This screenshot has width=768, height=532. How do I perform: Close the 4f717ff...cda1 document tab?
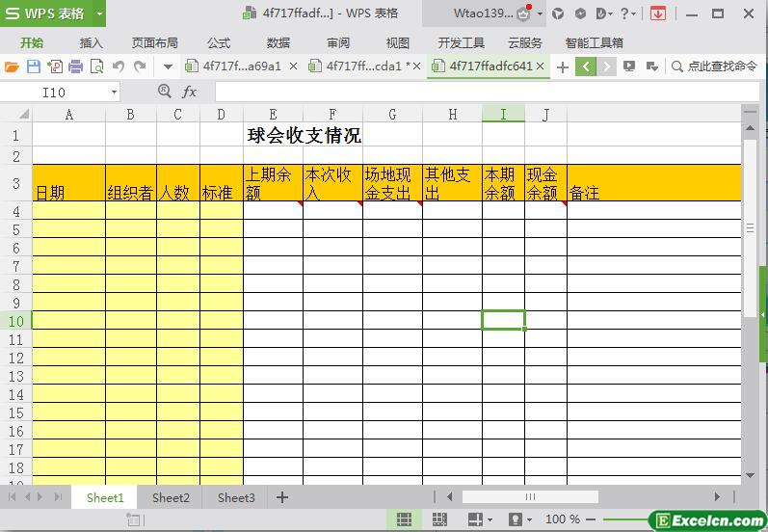tap(416, 66)
